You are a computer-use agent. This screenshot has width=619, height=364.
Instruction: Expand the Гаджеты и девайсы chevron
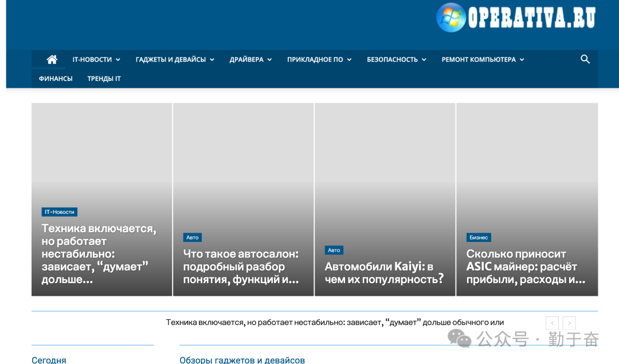click(x=212, y=60)
